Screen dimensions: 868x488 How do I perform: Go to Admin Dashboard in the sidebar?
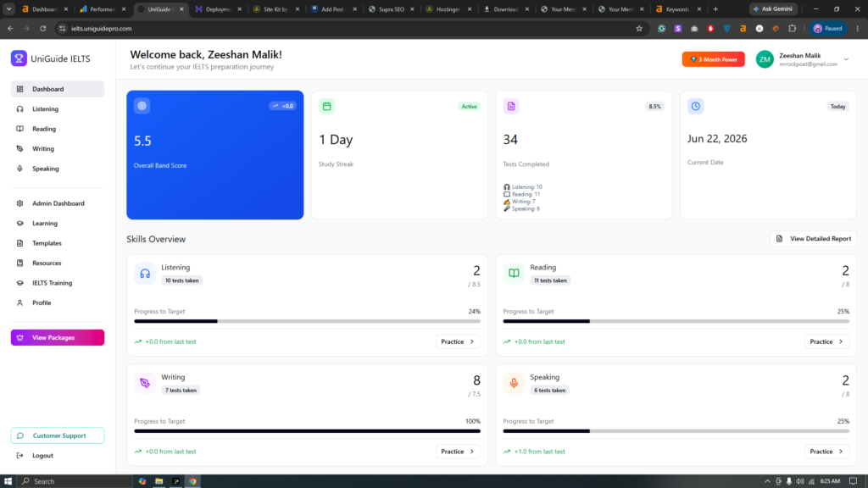tap(58, 203)
